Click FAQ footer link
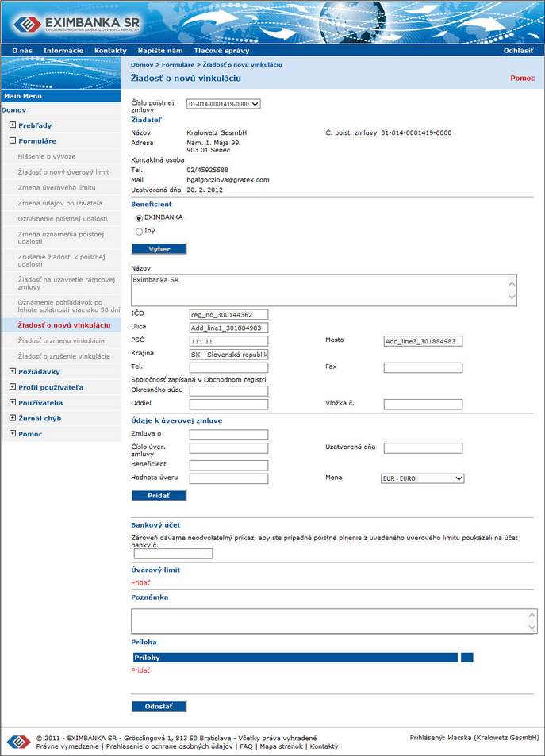The image size is (545, 756). (x=246, y=746)
